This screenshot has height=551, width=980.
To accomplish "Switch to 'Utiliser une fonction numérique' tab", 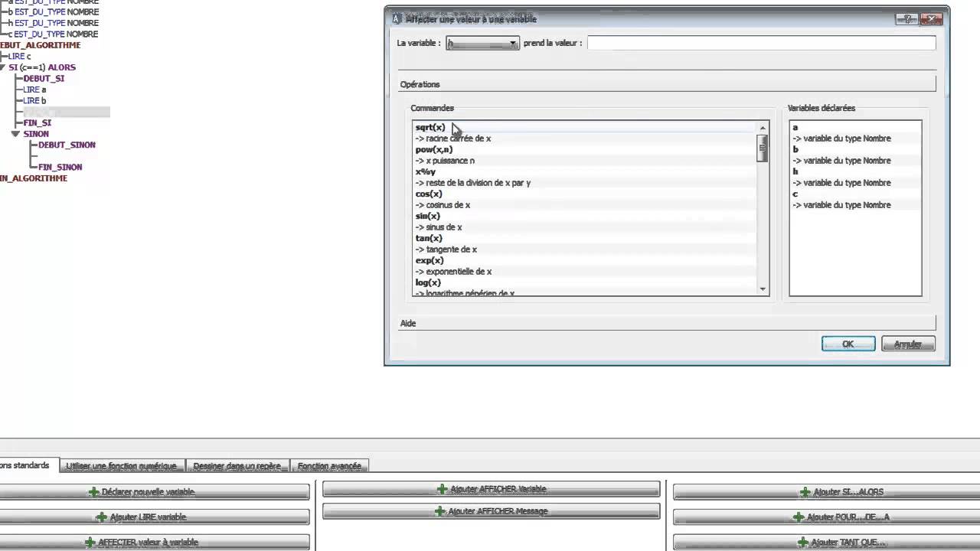I will 122,465.
